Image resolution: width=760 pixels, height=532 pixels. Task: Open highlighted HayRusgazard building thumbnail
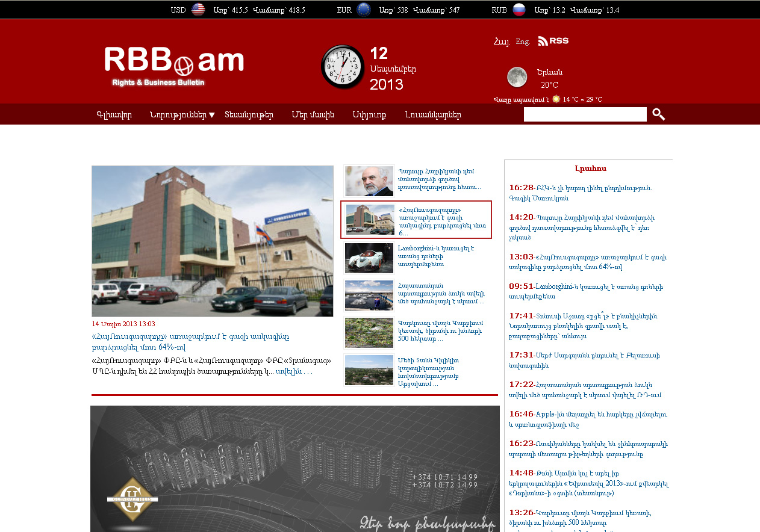369,220
